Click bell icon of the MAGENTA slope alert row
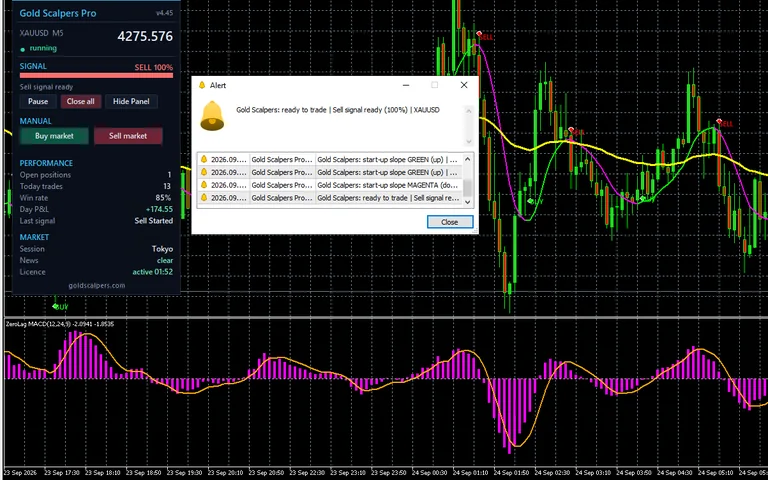The width and height of the screenshot is (768, 480). coord(204,185)
